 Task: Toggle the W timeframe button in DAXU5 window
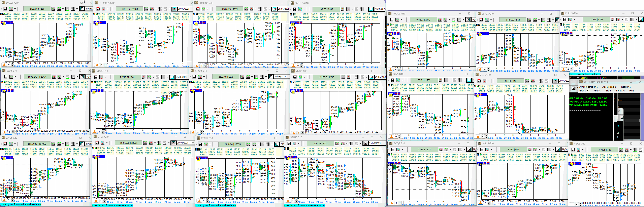8,23
